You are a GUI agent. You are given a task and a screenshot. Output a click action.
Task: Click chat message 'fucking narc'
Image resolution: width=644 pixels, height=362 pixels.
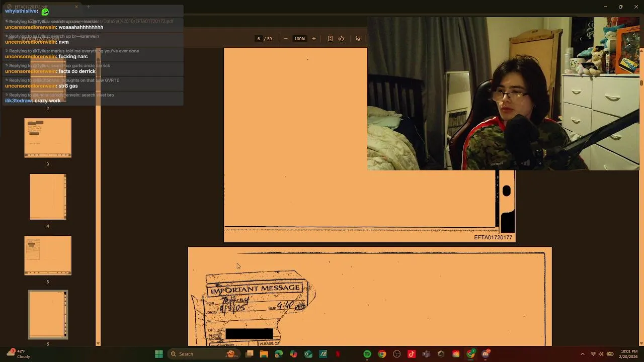73,57
